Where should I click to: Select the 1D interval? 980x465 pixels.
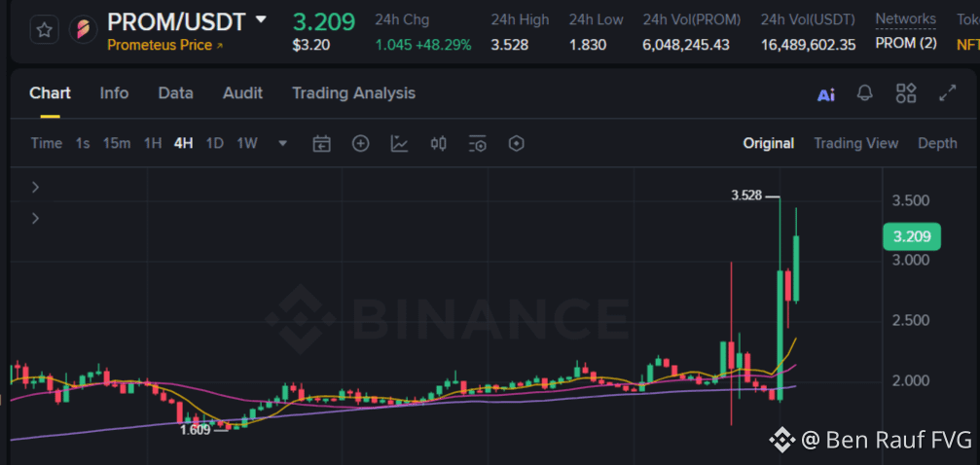(x=215, y=143)
